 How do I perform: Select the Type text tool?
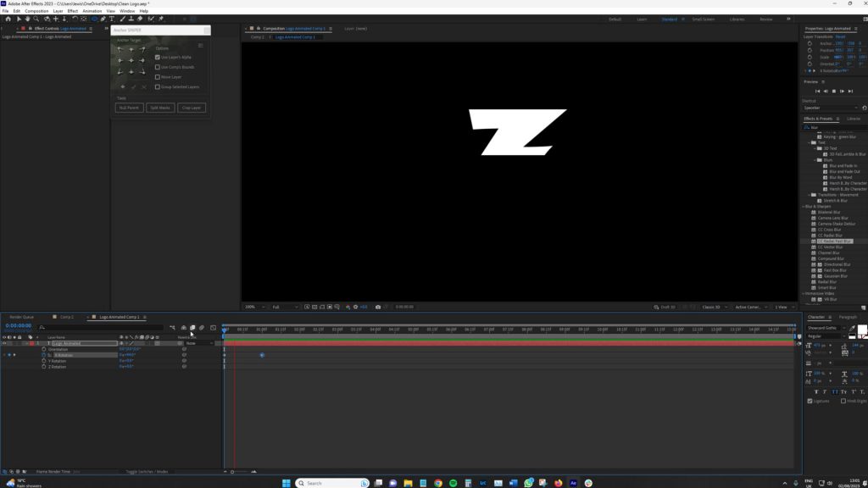pyautogui.click(x=112, y=19)
